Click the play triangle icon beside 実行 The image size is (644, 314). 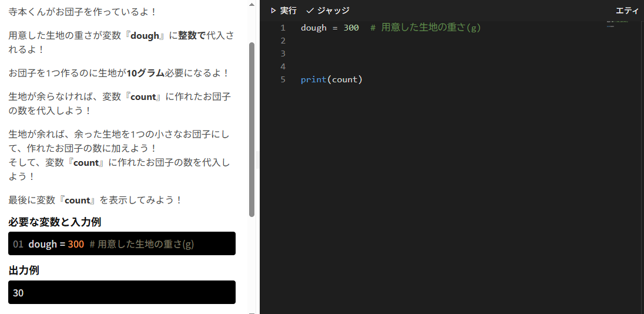point(273,11)
